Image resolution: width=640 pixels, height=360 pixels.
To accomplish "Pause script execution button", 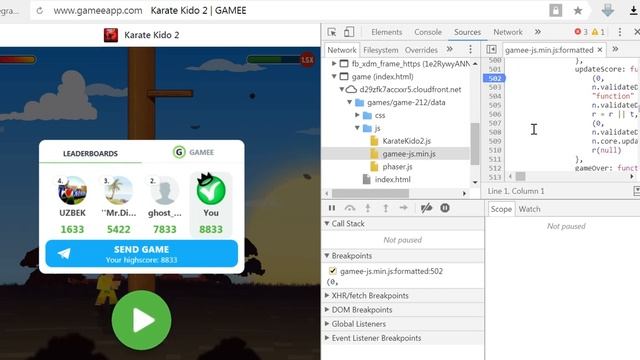I will (332, 208).
